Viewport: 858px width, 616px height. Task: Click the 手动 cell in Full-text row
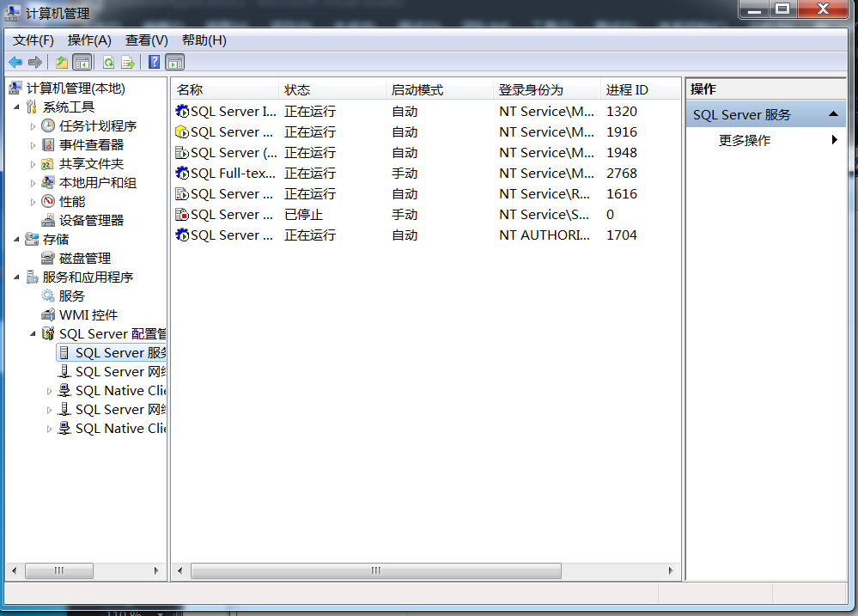[405, 173]
